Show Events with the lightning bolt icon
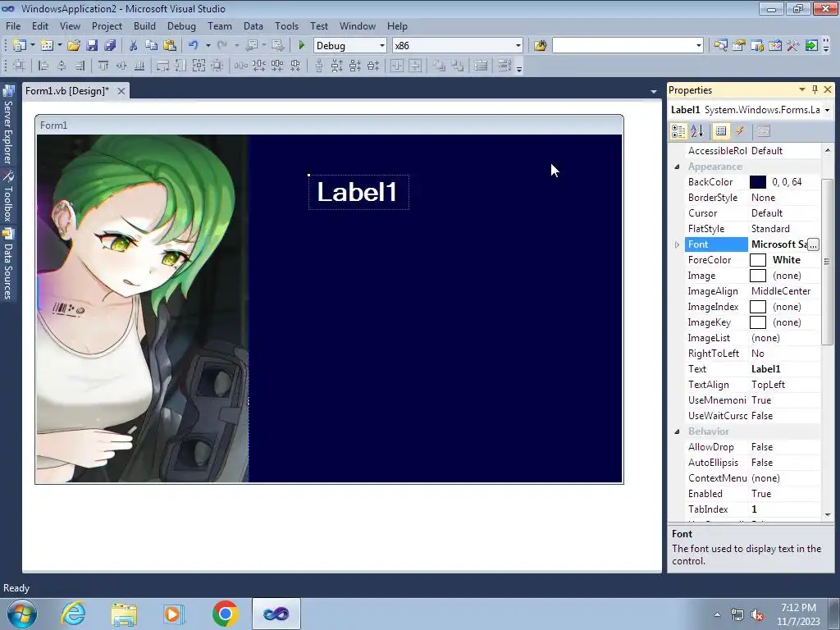The image size is (840, 630). [x=740, y=130]
